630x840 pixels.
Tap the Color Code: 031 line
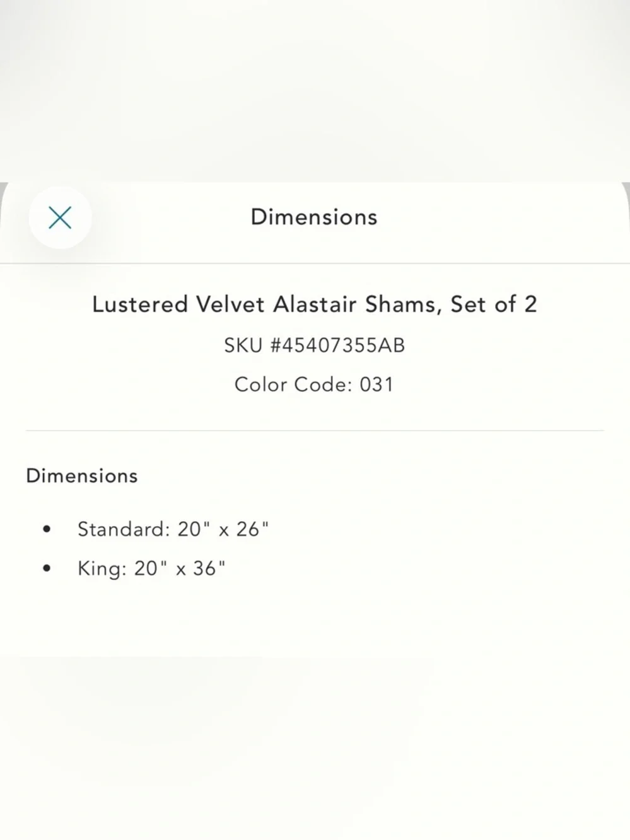(314, 384)
